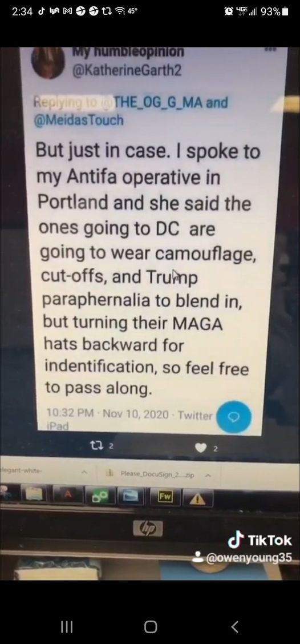Tap the Android back arrow

tap(234, 627)
